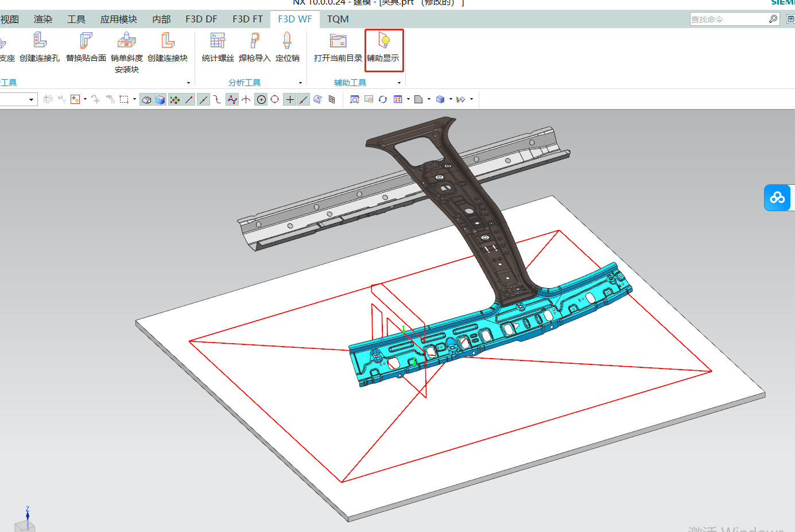Toggle the bounded grid snap option
Image resolution: width=795 pixels, height=532 pixels.
pyautogui.click(x=332, y=99)
